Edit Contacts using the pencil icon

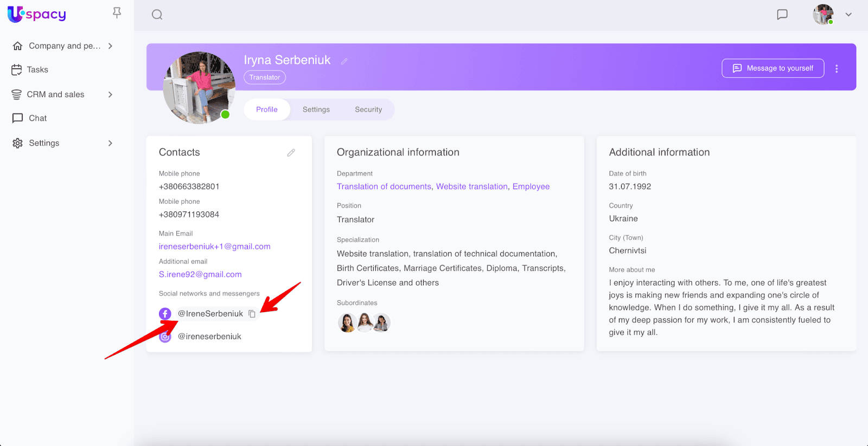291,153
